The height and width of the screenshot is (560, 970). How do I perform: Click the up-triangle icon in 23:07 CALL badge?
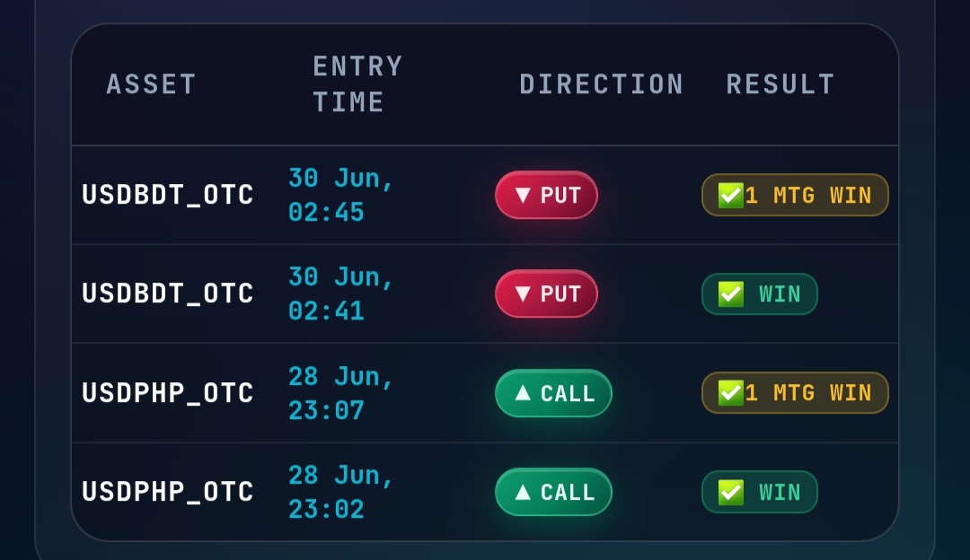(x=523, y=392)
